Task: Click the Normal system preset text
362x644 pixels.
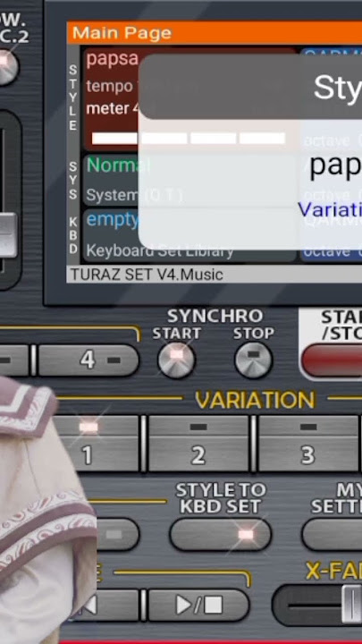Action: (x=119, y=165)
